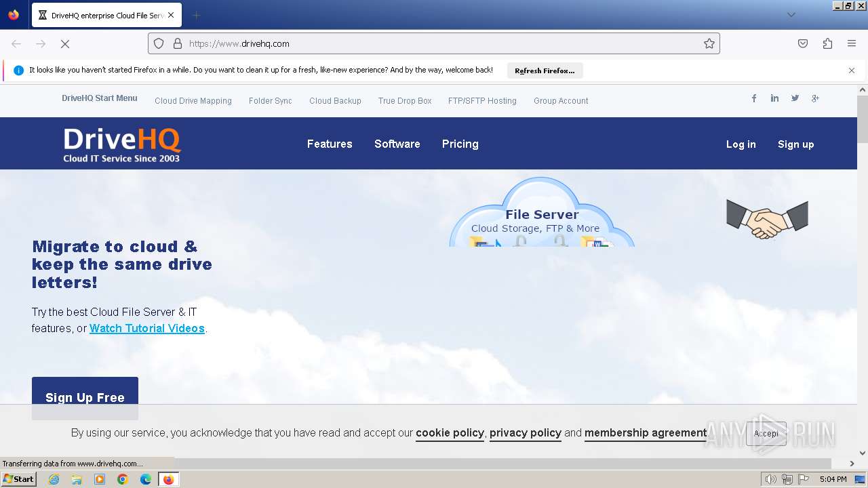Screen dimensions: 868x488
Task: Open the Save to Pocket icon
Action: click(803, 43)
